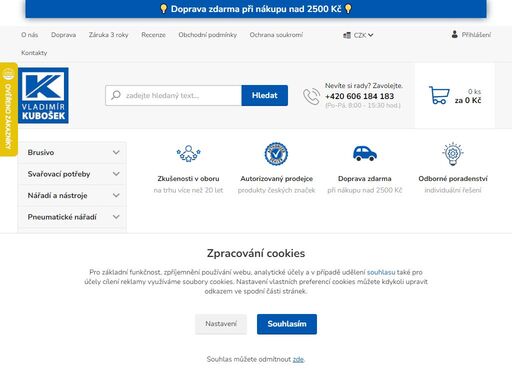Click the Souhlasím cookie button
The height and width of the screenshot is (384, 512).
[x=287, y=324]
